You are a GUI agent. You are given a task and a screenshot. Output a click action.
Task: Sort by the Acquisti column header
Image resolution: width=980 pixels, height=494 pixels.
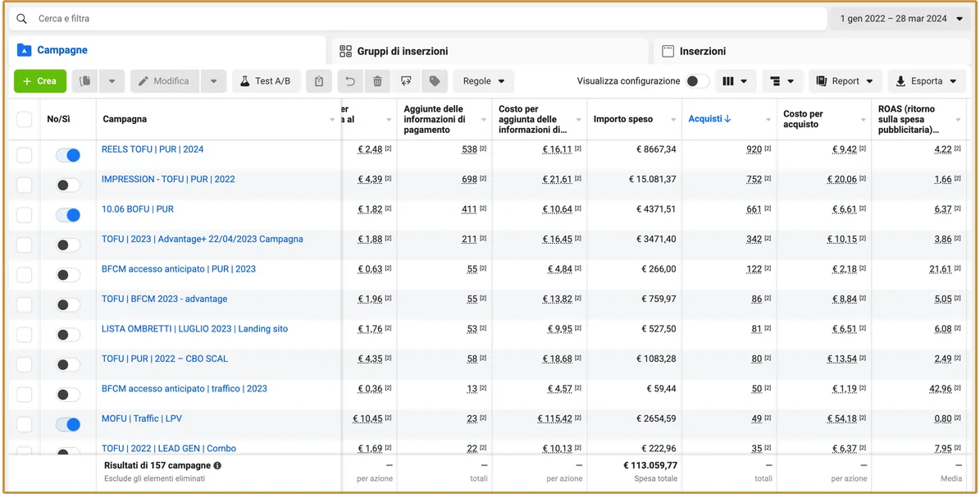[709, 119]
